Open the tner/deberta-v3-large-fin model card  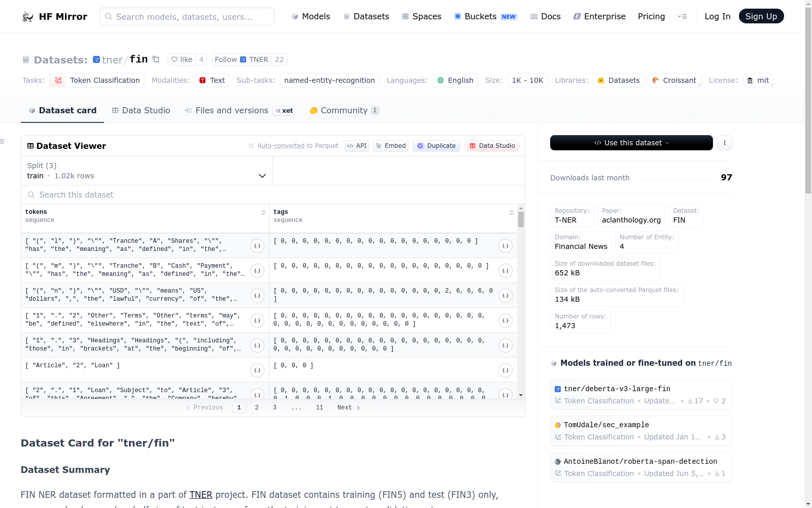click(641, 395)
